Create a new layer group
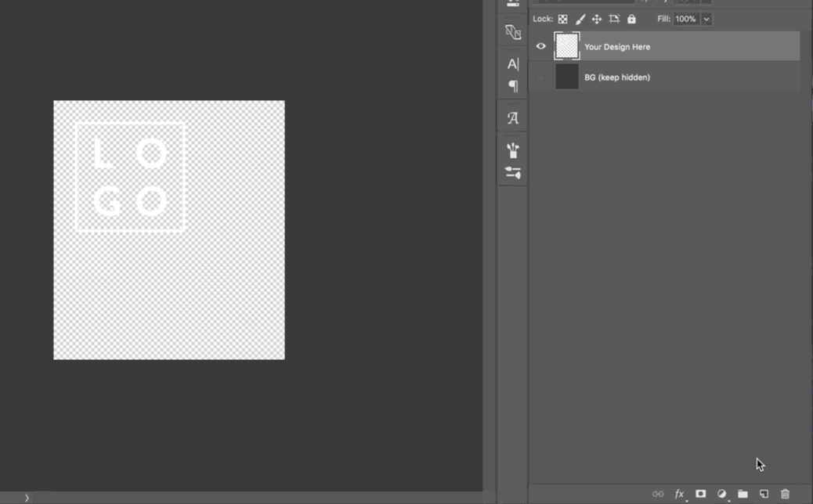Screen dimensions: 813x504 click(x=743, y=494)
